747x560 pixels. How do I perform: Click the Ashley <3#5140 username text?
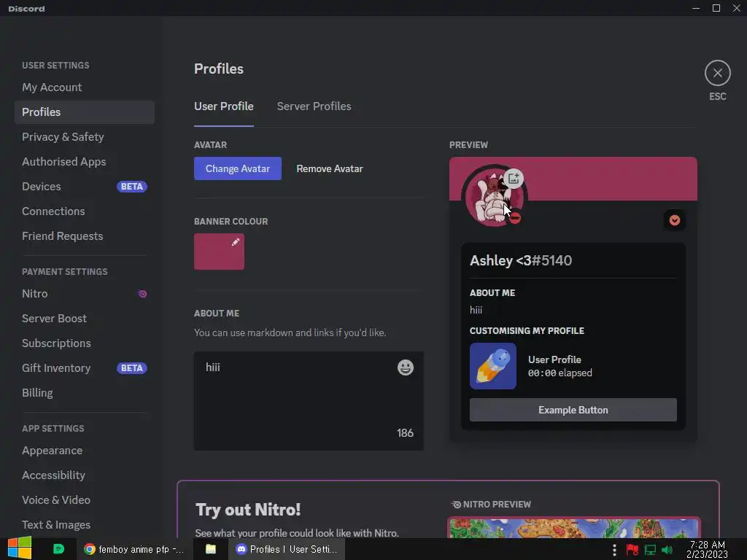click(x=521, y=260)
